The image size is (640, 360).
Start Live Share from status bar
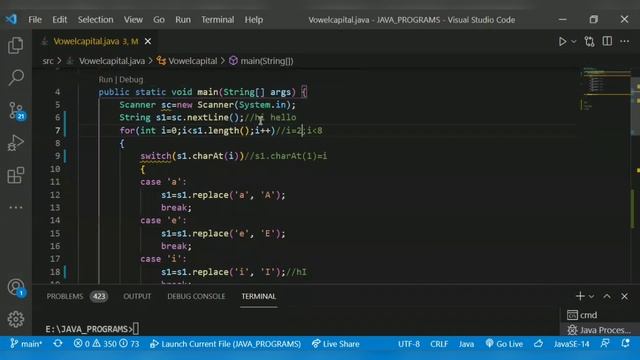pyautogui.click(x=336, y=344)
